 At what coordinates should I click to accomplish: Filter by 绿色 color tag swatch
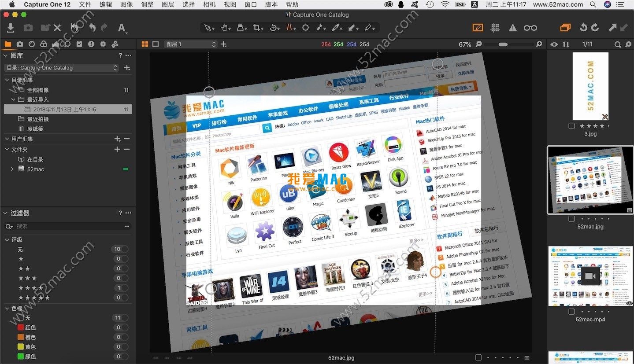[x=20, y=357]
